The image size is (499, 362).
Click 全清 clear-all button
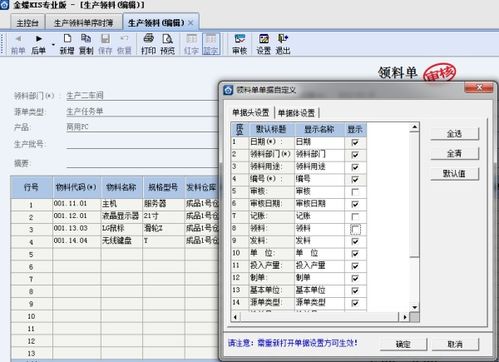click(454, 154)
